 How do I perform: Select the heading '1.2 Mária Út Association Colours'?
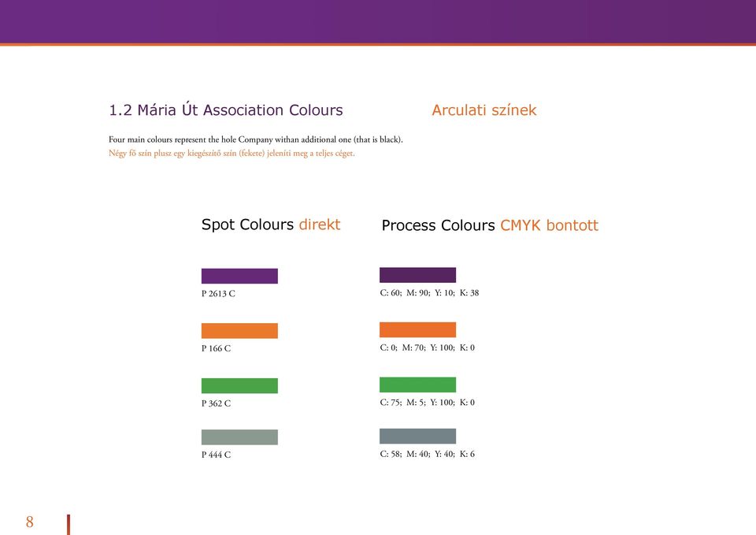point(226,110)
